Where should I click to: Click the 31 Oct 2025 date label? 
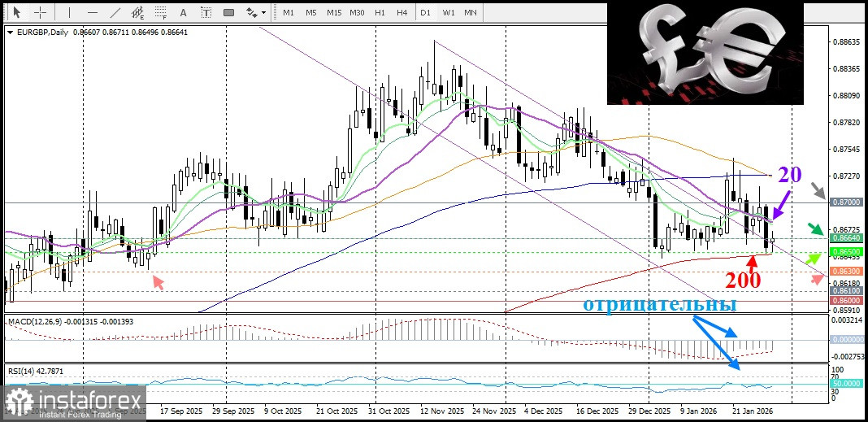coord(388,412)
